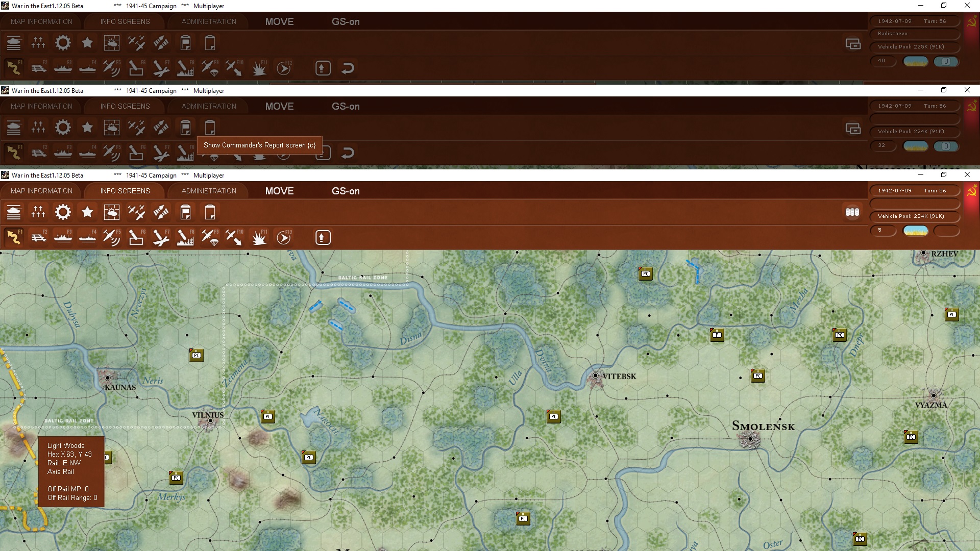Select PC marker northeast of Kaunas
The width and height of the screenshot is (980, 551).
click(197, 355)
